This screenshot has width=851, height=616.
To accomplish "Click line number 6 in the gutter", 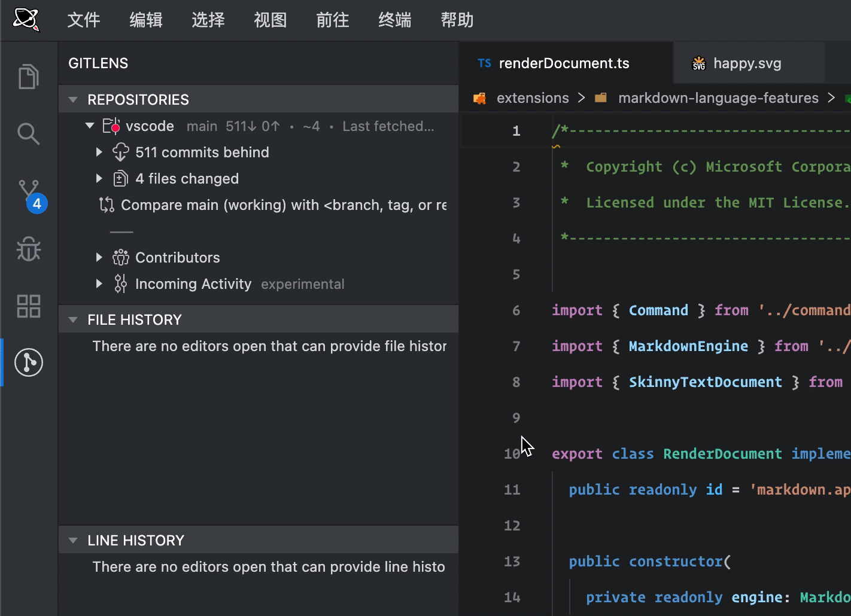I will (x=516, y=310).
